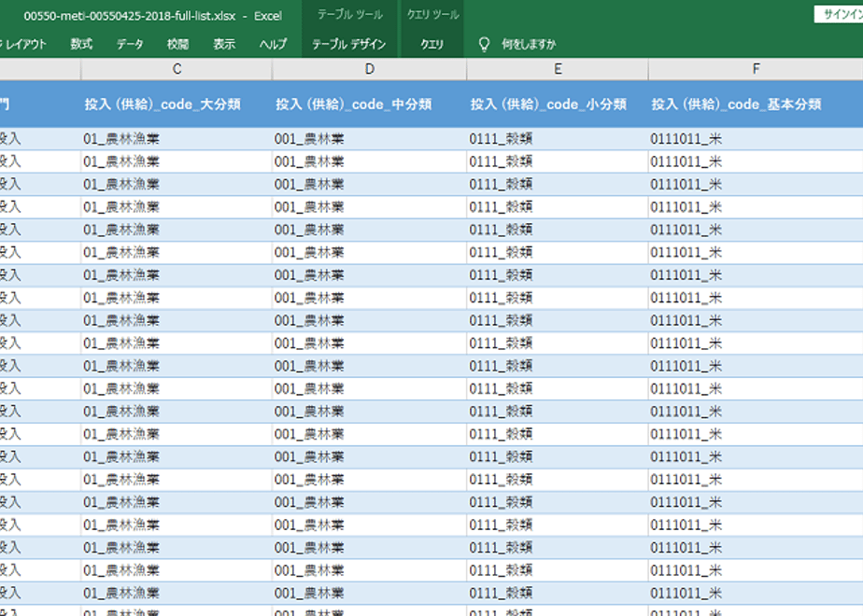Select header cell 投入(供給)_code_中分類

click(x=369, y=105)
